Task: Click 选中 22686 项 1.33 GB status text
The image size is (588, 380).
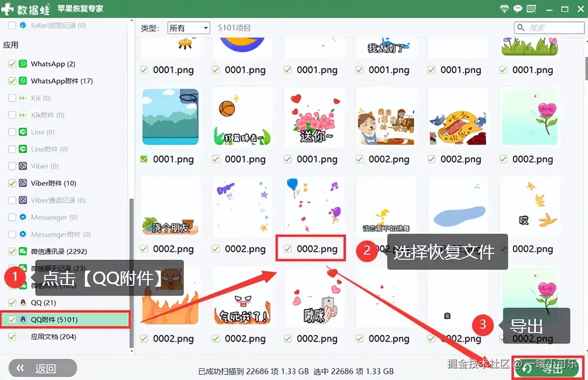Action: click(354, 371)
